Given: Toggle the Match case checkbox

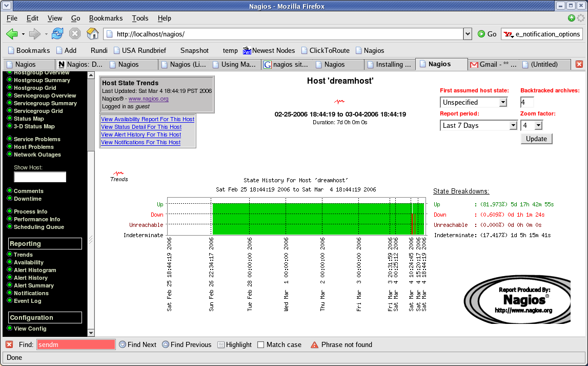Looking at the screenshot, I should [260, 344].
